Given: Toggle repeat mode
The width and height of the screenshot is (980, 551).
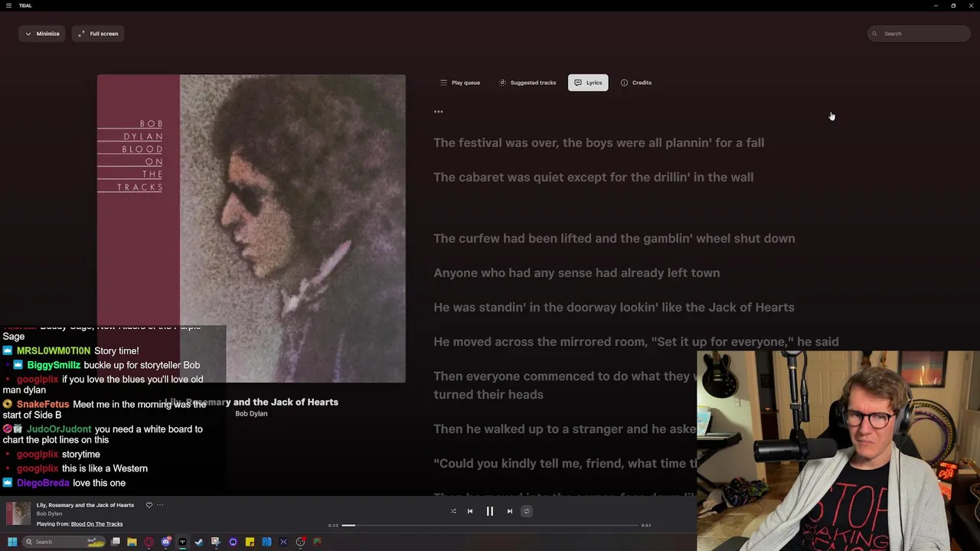Looking at the screenshot, I should (x=527, y=511).
